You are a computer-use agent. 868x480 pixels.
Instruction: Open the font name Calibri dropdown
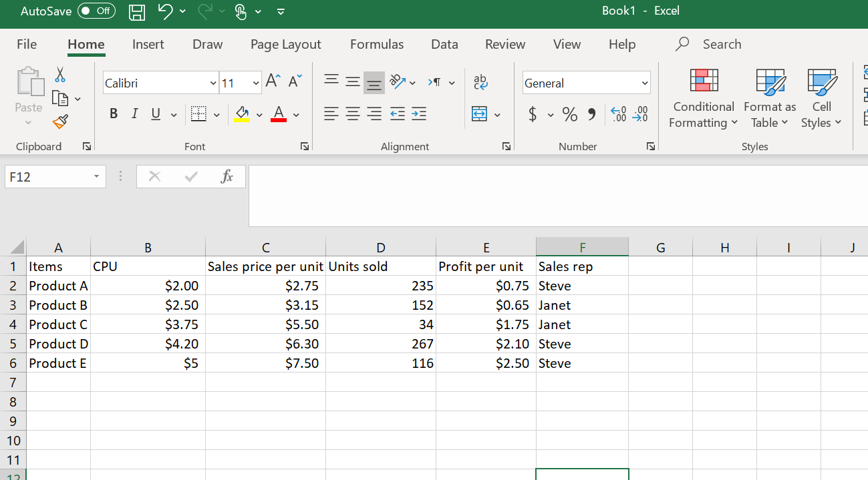(213, 83)
